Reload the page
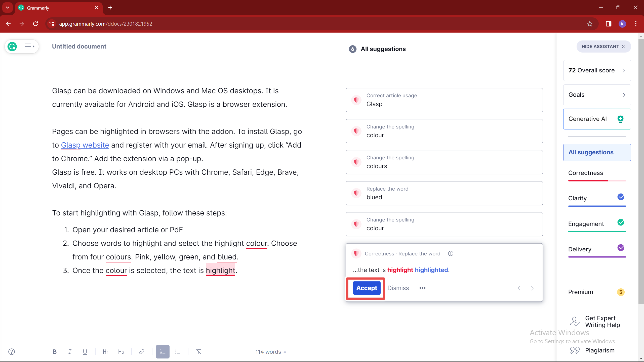The image size is (644, 362). coord(35,24)
